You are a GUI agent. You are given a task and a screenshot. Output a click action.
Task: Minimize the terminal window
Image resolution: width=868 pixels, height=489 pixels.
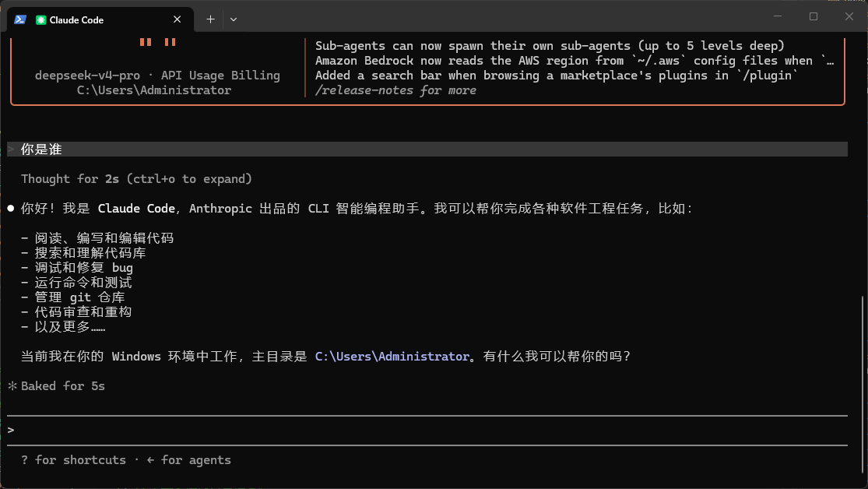click(778, 16)
